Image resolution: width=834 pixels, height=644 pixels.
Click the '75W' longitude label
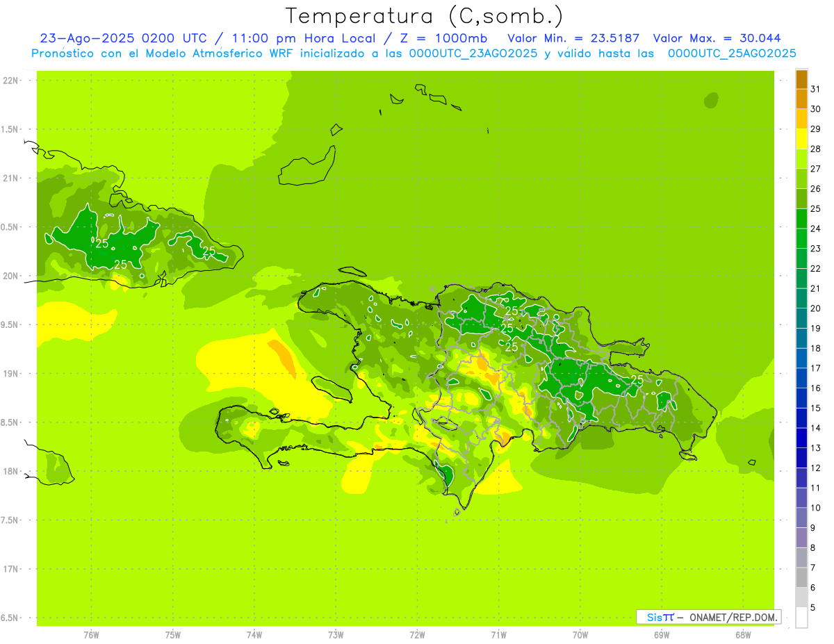(173, 635)
